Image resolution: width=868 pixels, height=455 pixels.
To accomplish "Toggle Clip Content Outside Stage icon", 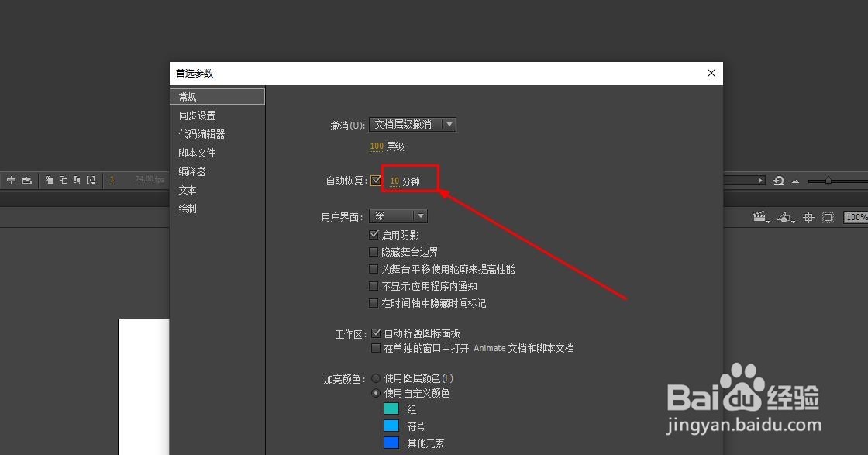I will coord(828,218).
